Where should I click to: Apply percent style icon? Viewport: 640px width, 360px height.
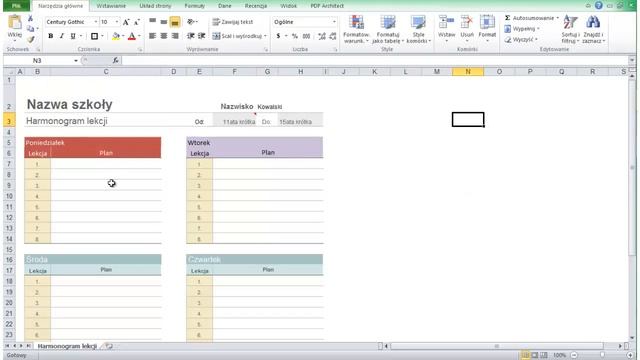(x=295, y=36)
